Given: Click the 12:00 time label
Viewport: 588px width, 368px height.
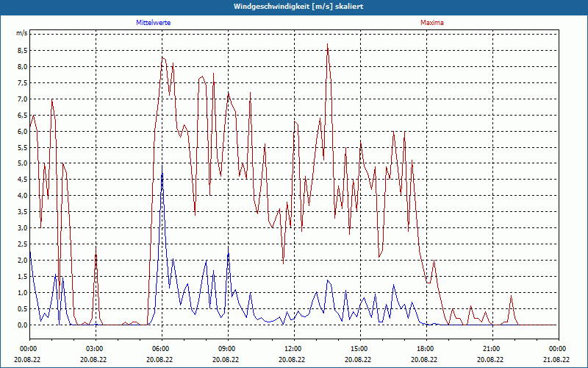Looking at the screenshot, I should coord(292,349).
